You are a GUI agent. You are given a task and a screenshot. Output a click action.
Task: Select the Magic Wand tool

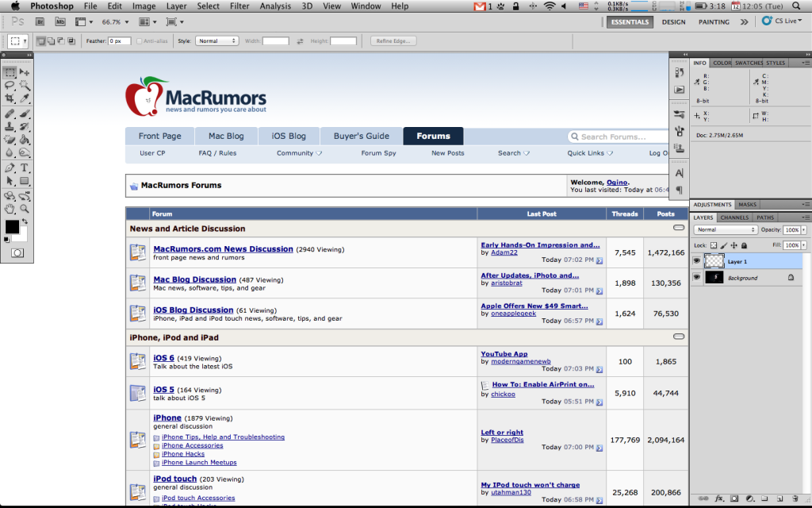point(25,85)
